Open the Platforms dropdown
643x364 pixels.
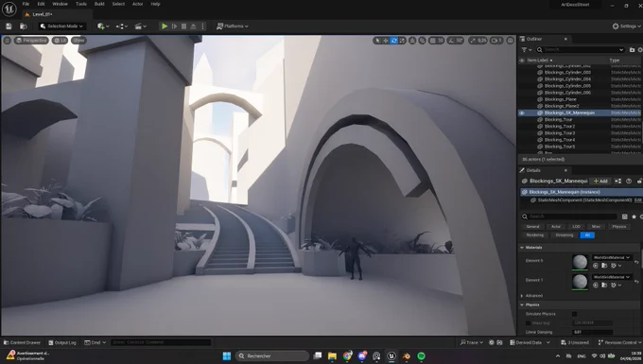[233, 26]
